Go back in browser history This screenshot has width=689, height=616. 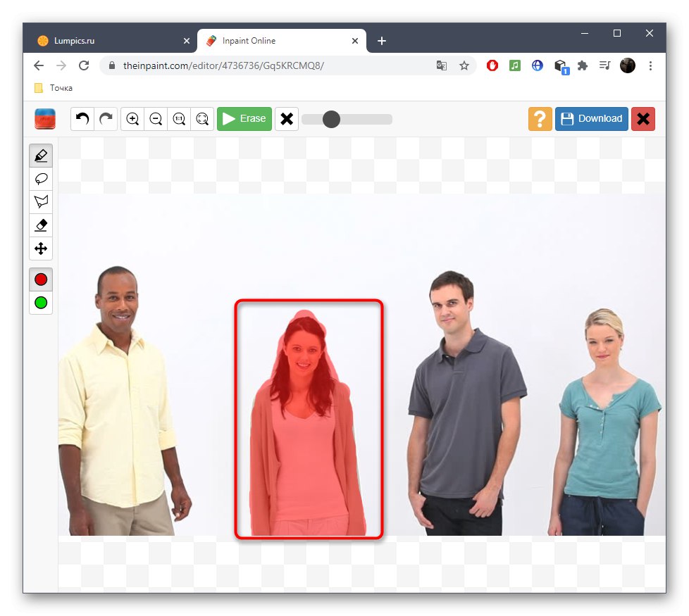(39, 65)
